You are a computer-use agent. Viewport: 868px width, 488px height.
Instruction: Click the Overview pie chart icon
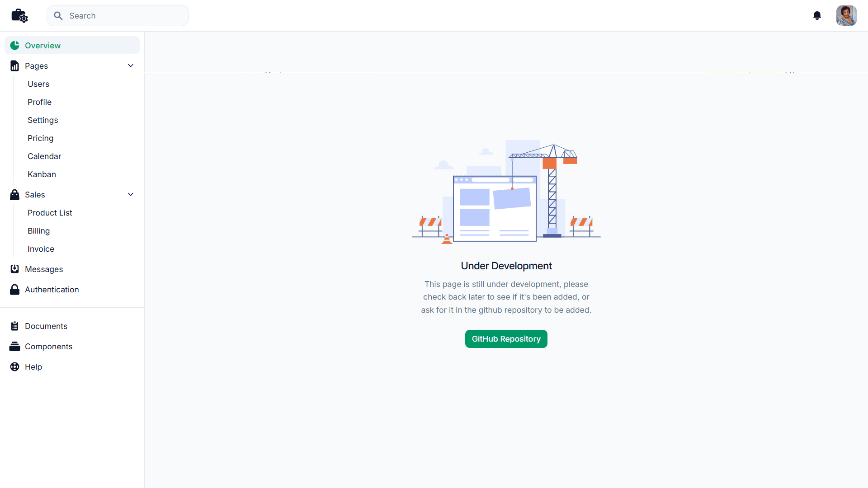pos(15,46)
